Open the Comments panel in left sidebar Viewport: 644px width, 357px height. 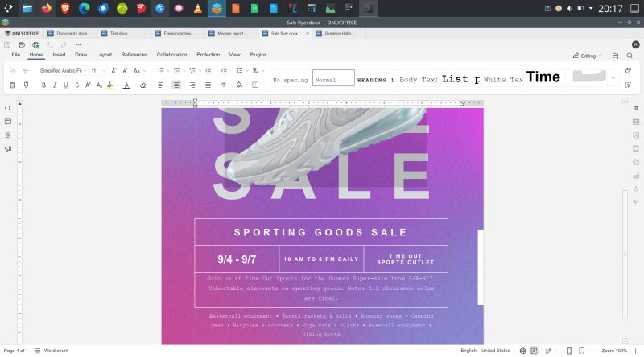8,122
